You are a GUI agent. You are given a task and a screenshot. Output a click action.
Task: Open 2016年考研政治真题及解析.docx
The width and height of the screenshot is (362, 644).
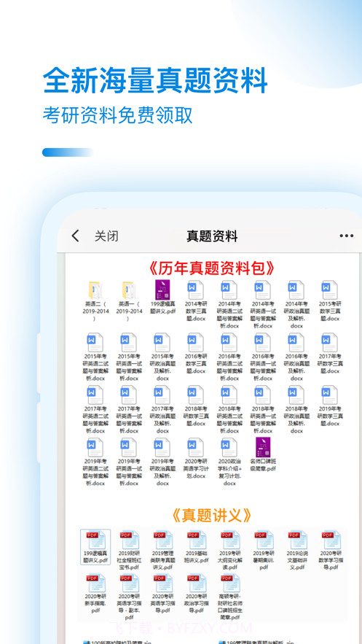[x=297, y=357]
